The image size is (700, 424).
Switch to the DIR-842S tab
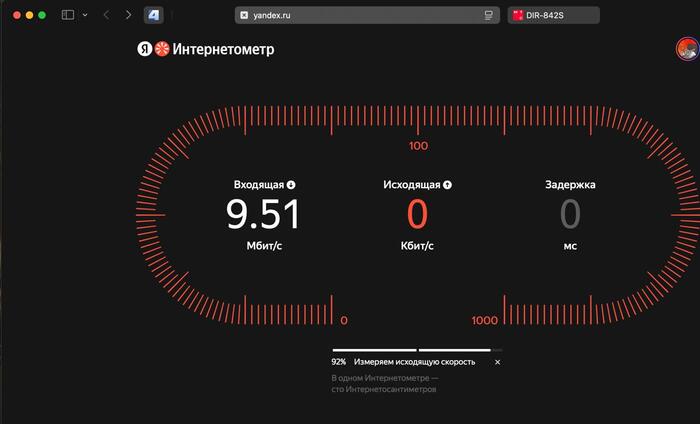tap(554, 15)
